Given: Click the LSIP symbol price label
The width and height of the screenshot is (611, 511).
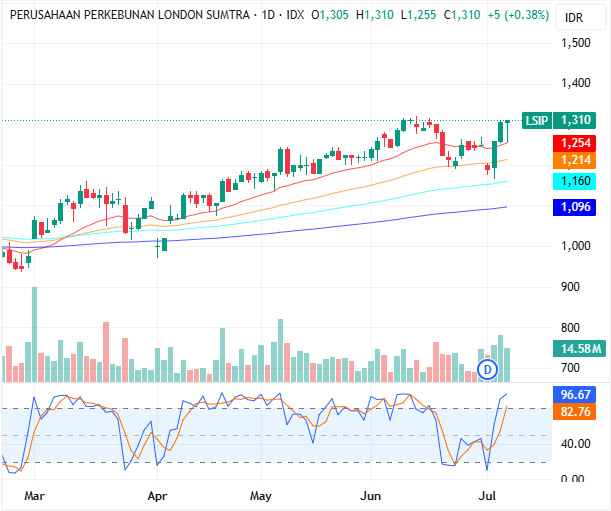Looking at the screenshot, I should pos(537,120).
